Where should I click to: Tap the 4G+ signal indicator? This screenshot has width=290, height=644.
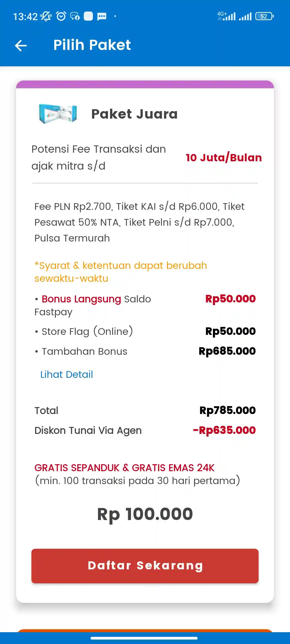click(x=227, y=16)
